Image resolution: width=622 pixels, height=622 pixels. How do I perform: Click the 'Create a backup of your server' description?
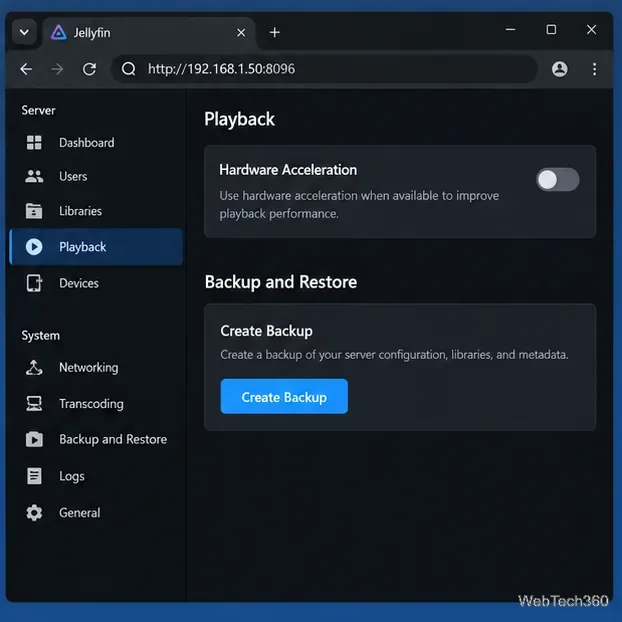click(x=394, y=355)
